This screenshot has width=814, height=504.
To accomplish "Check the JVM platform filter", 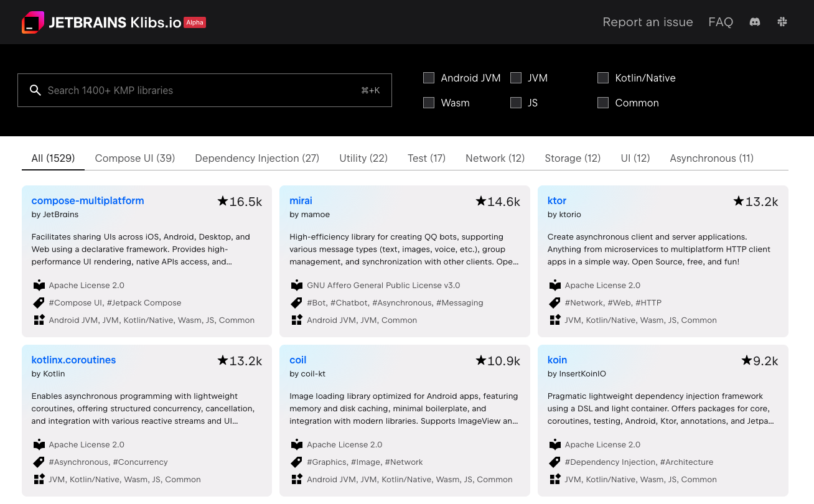I will click(x=516, y=78).
